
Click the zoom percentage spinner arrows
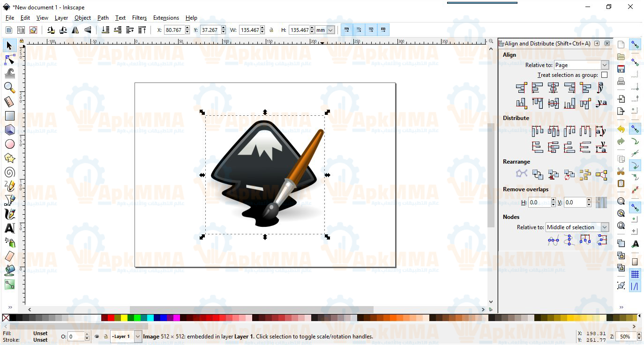[639, 337]
